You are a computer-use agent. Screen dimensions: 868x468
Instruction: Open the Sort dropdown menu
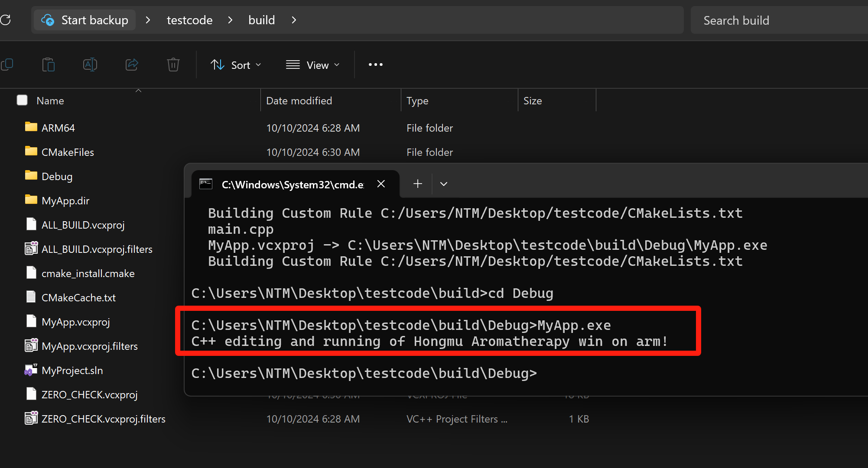(236, 65)
